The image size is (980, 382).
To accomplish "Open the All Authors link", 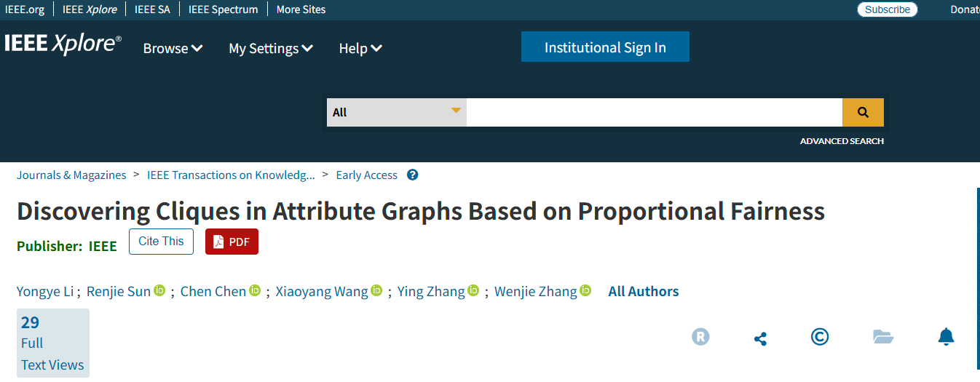I will coord(644,291).
